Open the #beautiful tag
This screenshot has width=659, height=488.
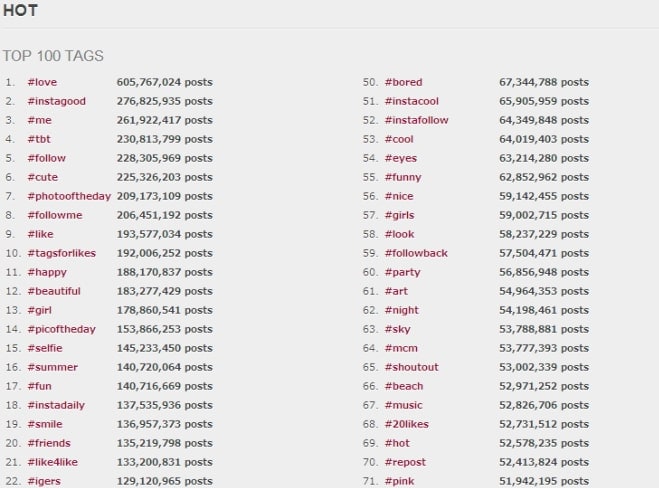tap(54, 291)
